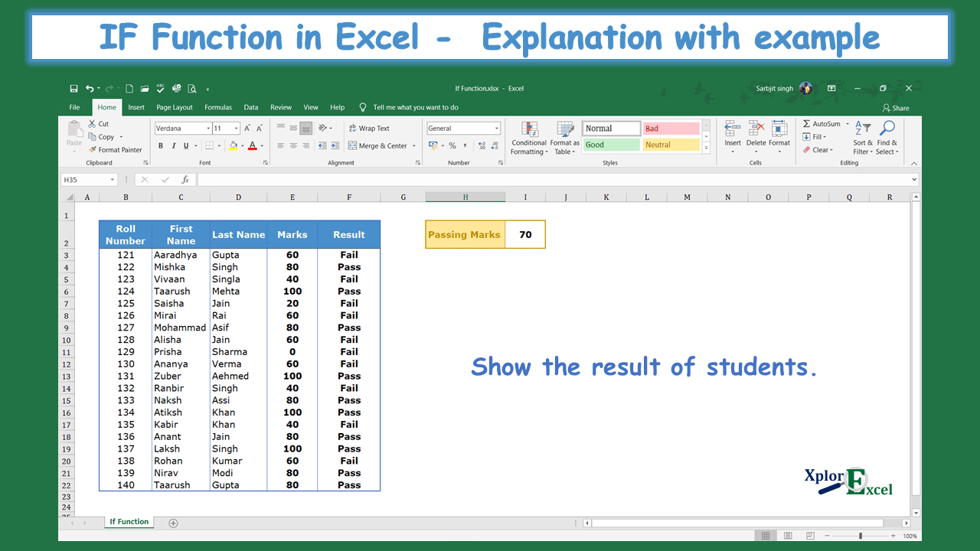Image resolution: width=980 pixels, height=551 pixels.
Task: Open the Merge & Center dropdown arrow
Action: click(x=414, y=145)
